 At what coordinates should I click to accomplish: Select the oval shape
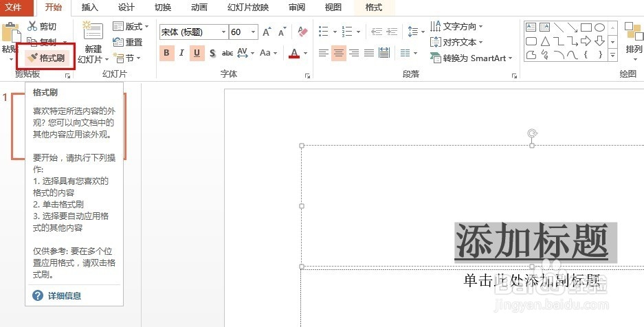599,27
